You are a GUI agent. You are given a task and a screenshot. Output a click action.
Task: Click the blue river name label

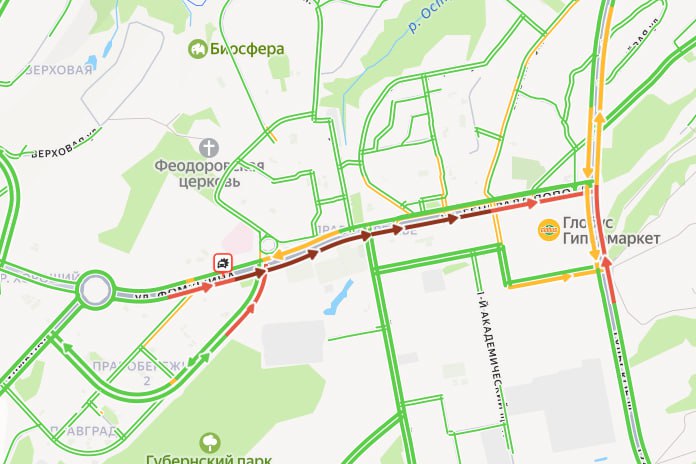click(427, 16)
